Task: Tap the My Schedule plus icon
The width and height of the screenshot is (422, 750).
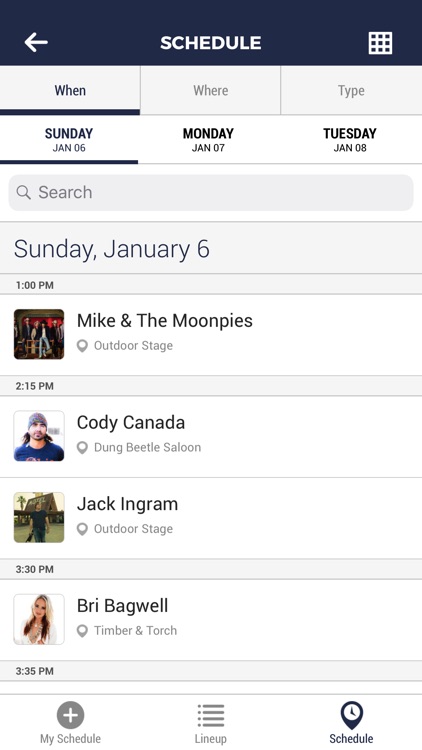Action: (70, 715)
